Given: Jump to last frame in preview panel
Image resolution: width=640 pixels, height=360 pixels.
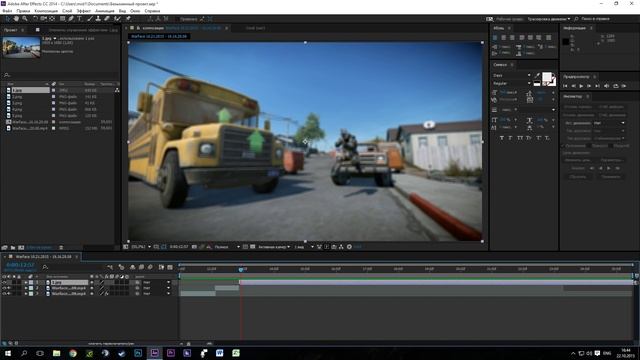Looking at the screenshot, I should click(598, 86).
